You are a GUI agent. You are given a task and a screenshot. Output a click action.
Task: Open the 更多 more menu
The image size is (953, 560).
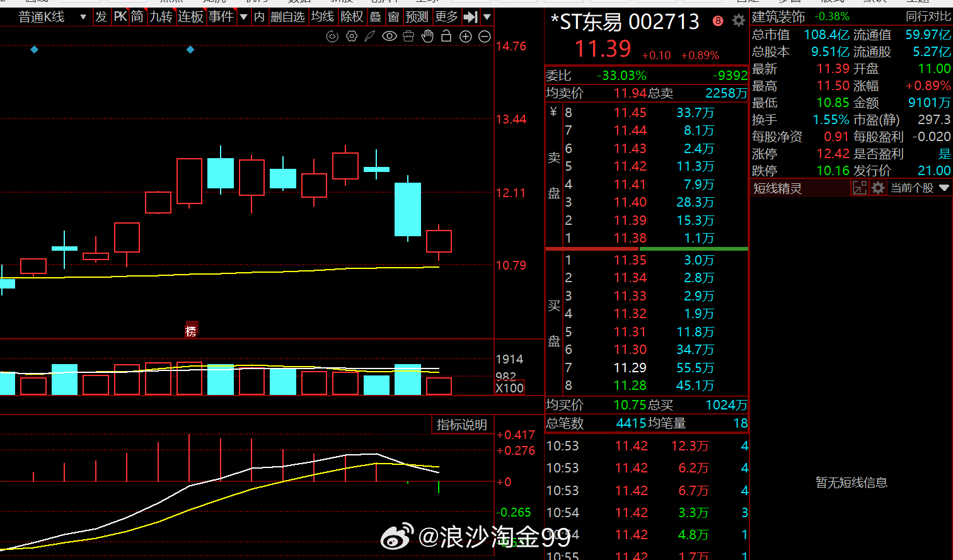pyautogui.click(x=446, y=17)
